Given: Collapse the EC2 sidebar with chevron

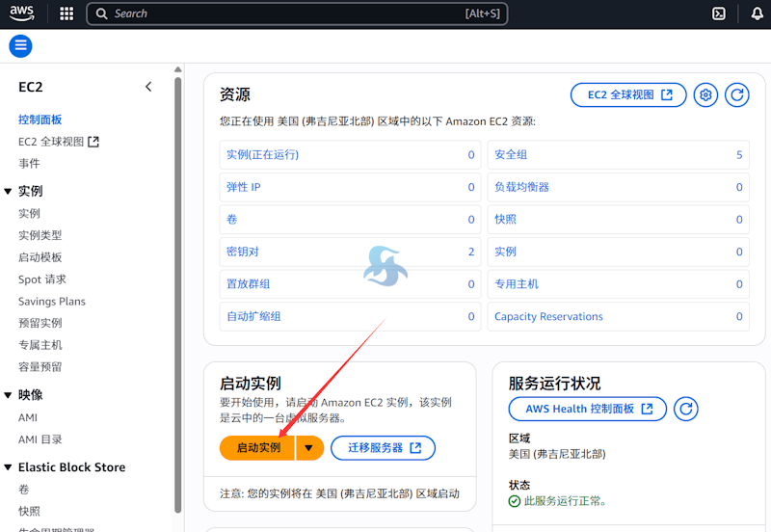Looking at the screenshot, I should pyautogui.click(x=148, y=87).
